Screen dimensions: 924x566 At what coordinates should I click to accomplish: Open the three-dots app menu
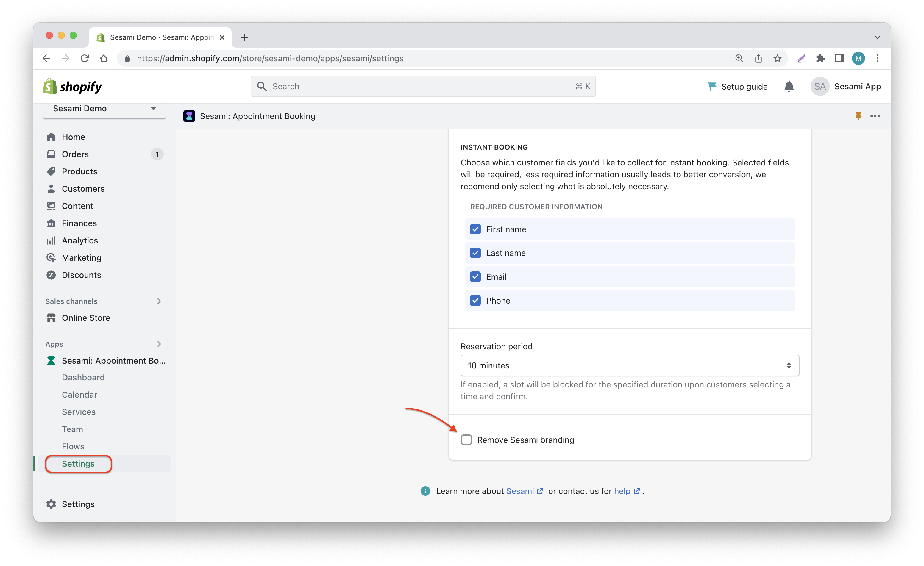click(875, 116)
